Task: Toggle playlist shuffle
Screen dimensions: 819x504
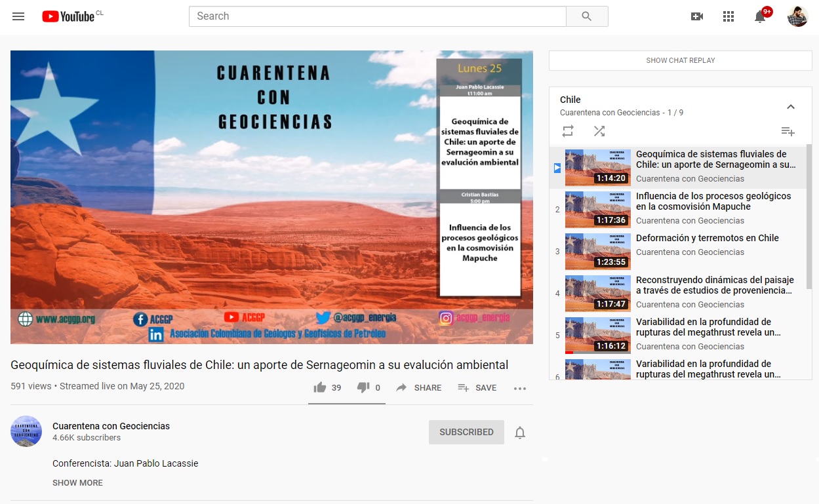Action: pyautogui.click(x=599, y=131)
